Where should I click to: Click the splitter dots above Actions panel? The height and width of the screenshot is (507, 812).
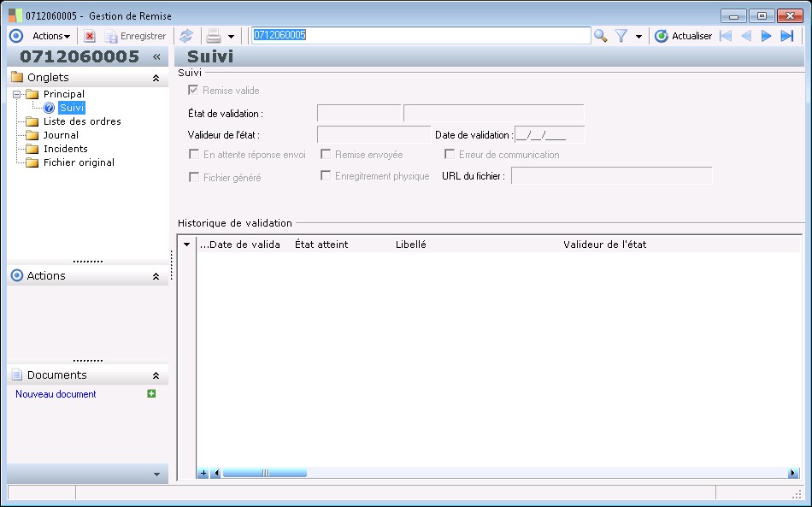point(87,261)
